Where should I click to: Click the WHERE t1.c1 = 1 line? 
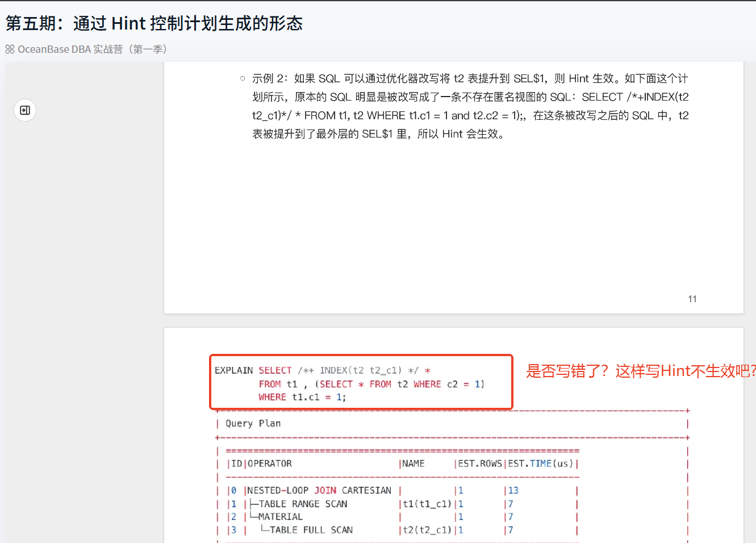pos(302,397)
